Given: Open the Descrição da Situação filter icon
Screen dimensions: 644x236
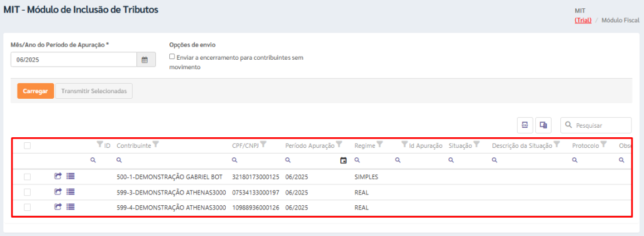Looking at the screenshot, I should (557, 144).
